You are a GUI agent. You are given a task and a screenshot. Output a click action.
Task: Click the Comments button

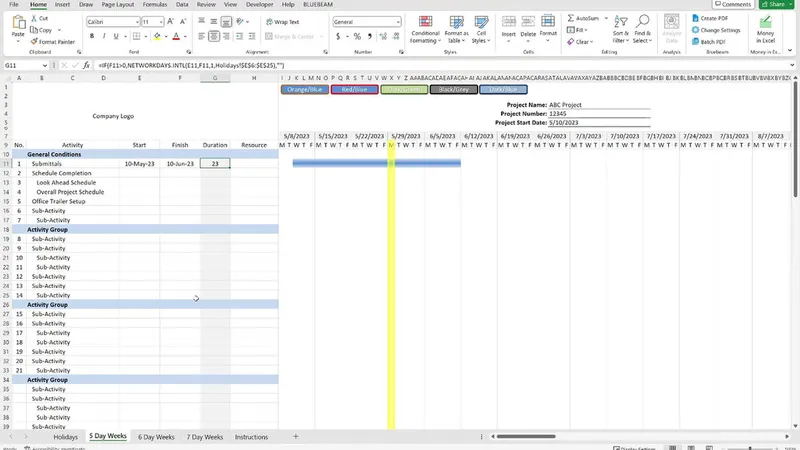733,4
